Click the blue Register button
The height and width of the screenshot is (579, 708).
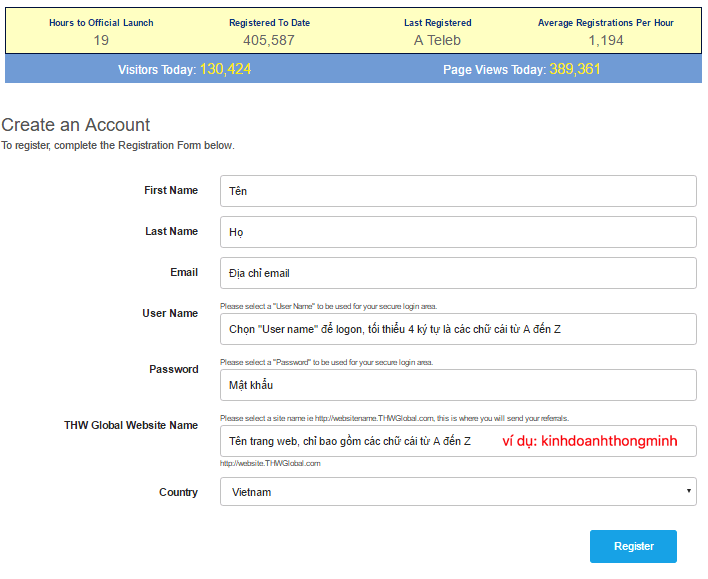pyautogui.click(x=633, y=546)
